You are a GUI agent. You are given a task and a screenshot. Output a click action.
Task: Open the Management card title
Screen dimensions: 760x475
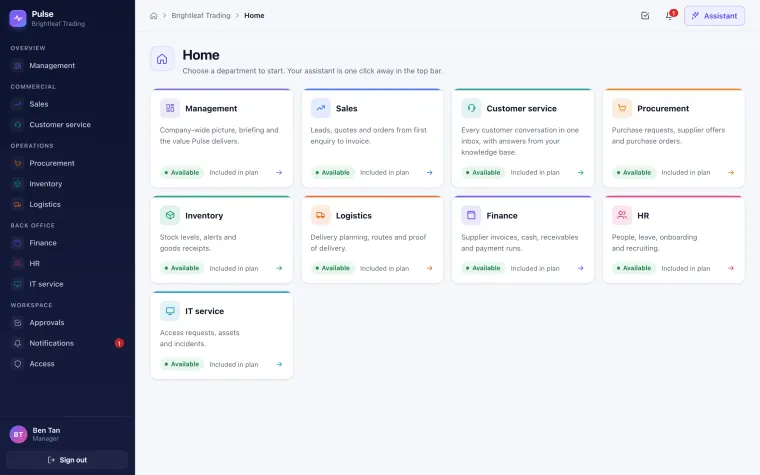[x=211, y=109]
